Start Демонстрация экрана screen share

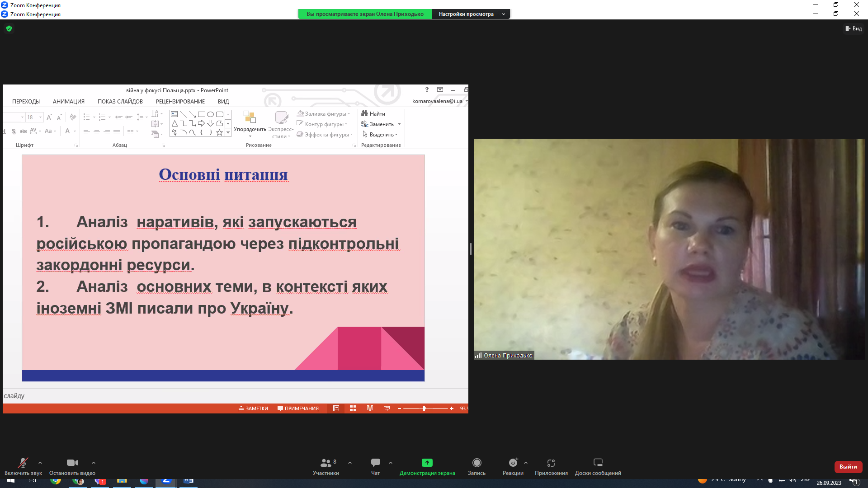[x=427, y=466]
